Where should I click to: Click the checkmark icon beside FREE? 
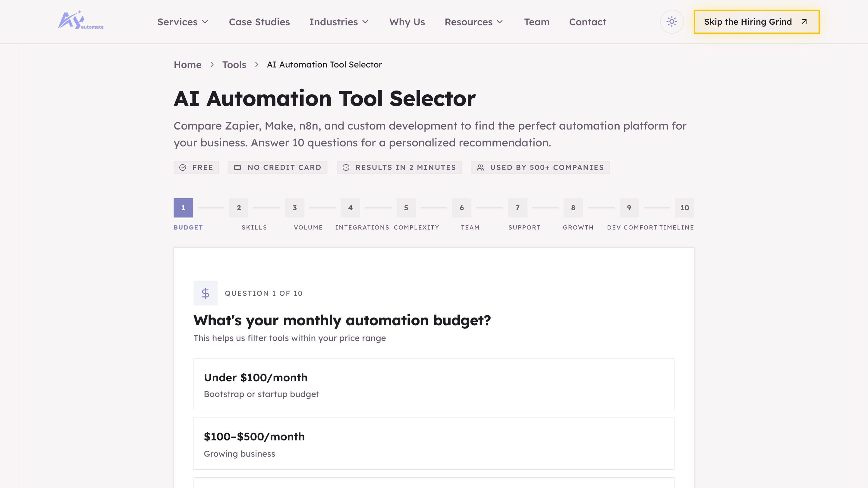click(183, 167)
